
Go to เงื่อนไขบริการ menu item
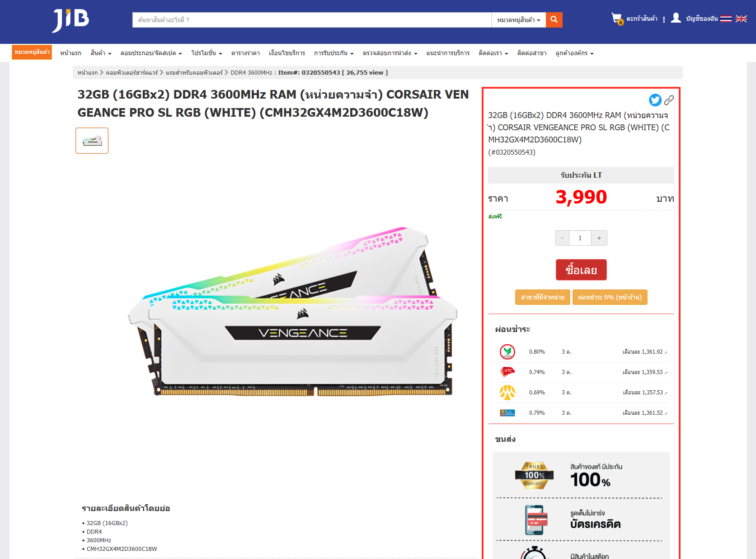click(286, 53)
